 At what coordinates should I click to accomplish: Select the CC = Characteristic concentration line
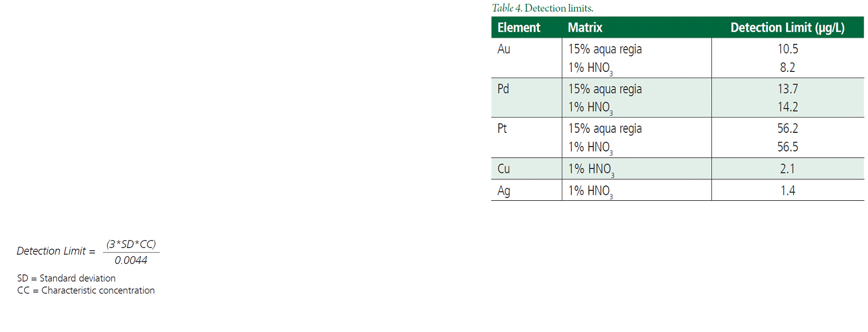(86, 290)
